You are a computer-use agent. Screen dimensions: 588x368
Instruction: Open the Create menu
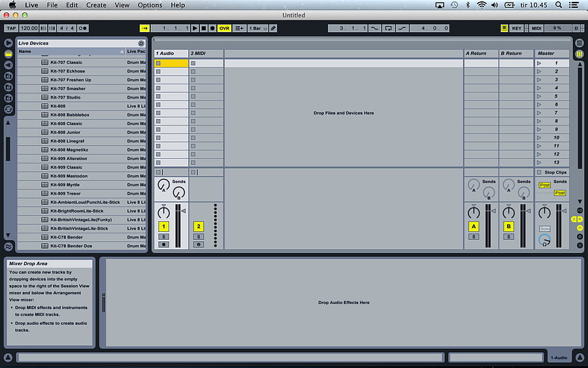pos(96,5)
